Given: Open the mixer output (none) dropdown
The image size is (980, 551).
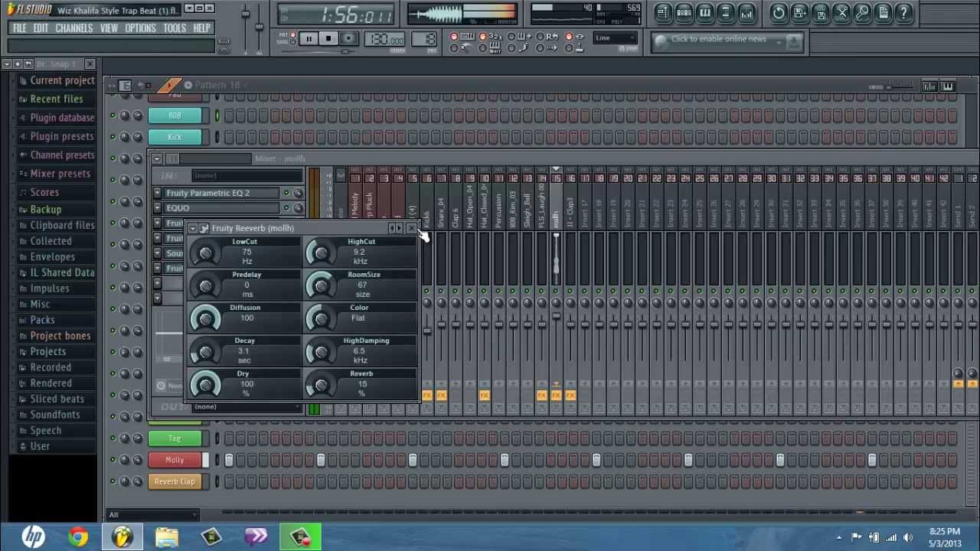Looking at the screenshot, I should pyautogui.click(x=246, y=407).
